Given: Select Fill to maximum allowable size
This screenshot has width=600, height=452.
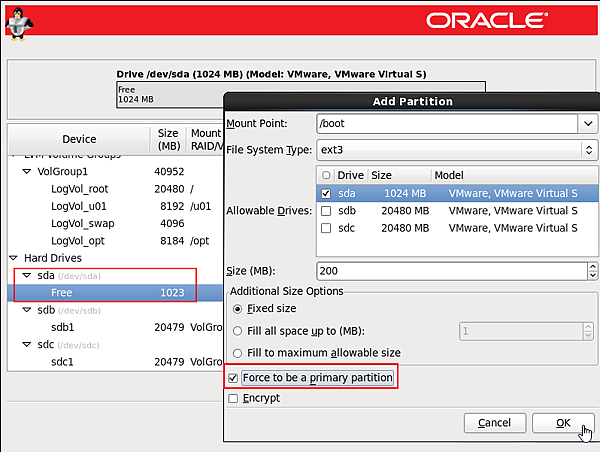Looking at the screenshot, I should (237, 353).
